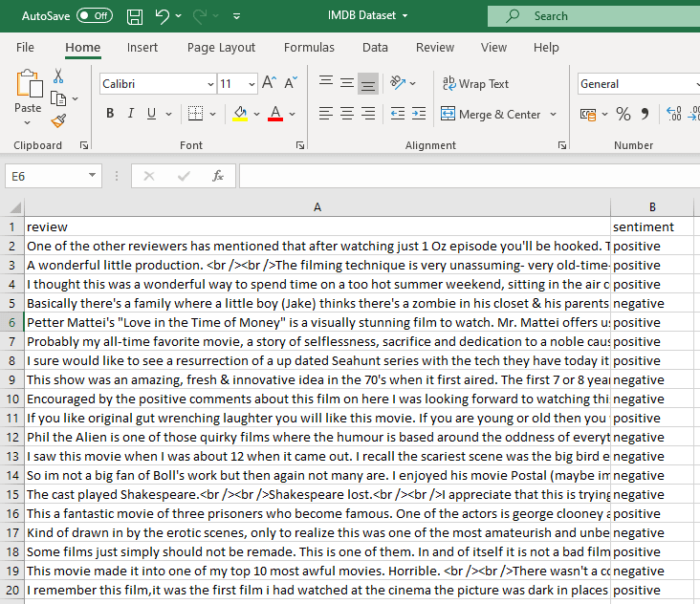Toggle Italic formatting
This screenshot has width=700, height=604.
130,114
